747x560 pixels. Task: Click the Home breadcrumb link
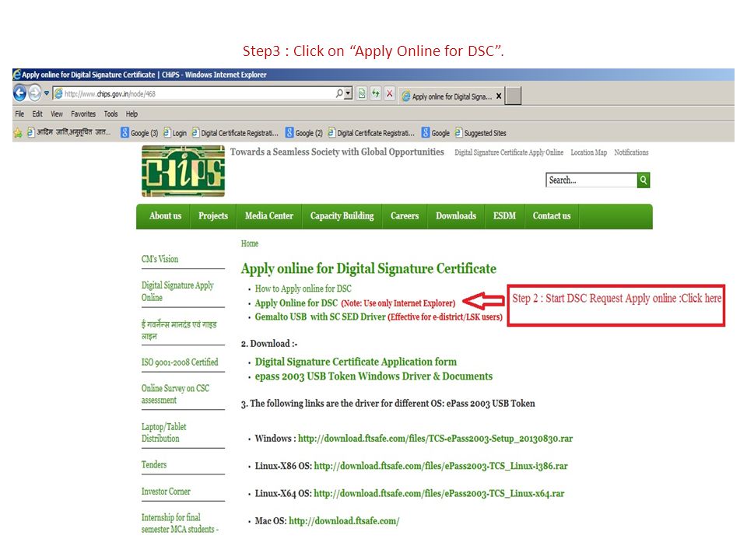click(x=250, y=243)
